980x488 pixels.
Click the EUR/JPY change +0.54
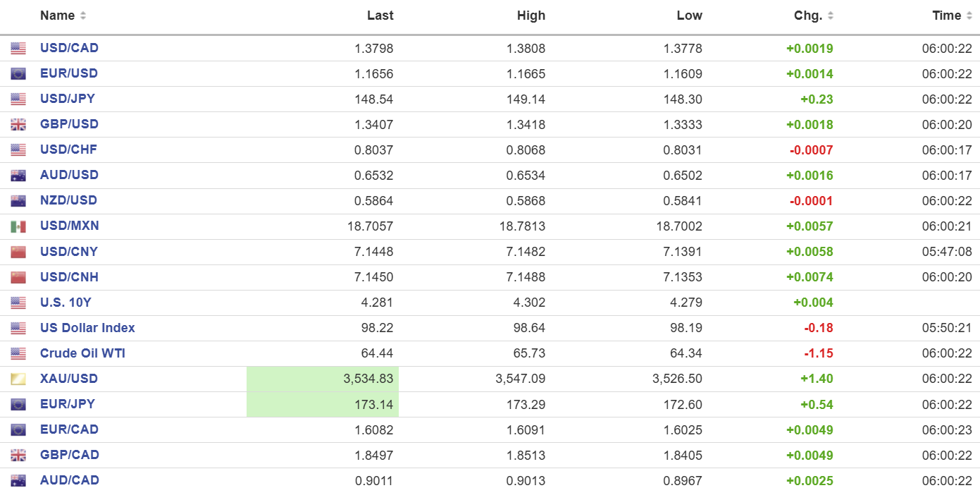click(x=817, y=404)
